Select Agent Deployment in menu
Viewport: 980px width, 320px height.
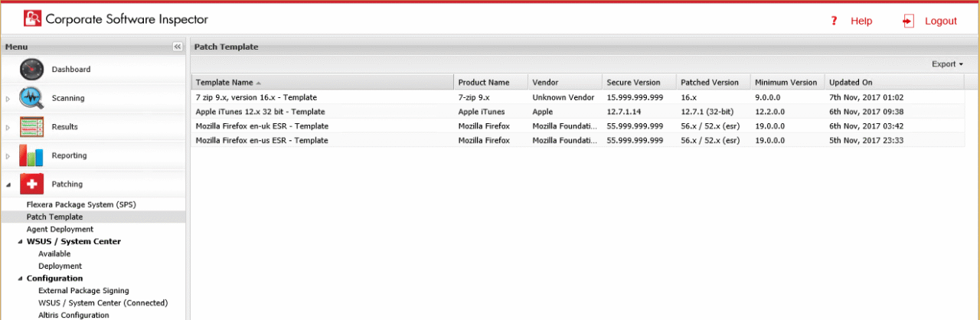60,230
